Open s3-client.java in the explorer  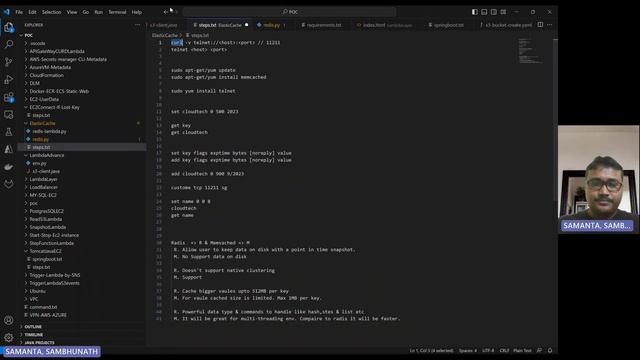pos(46,171)
